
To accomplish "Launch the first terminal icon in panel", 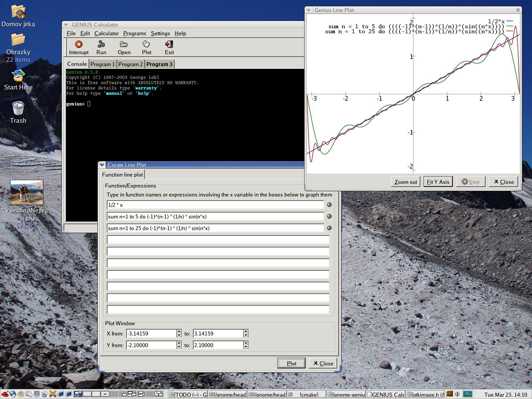I will tap(61, 394).
